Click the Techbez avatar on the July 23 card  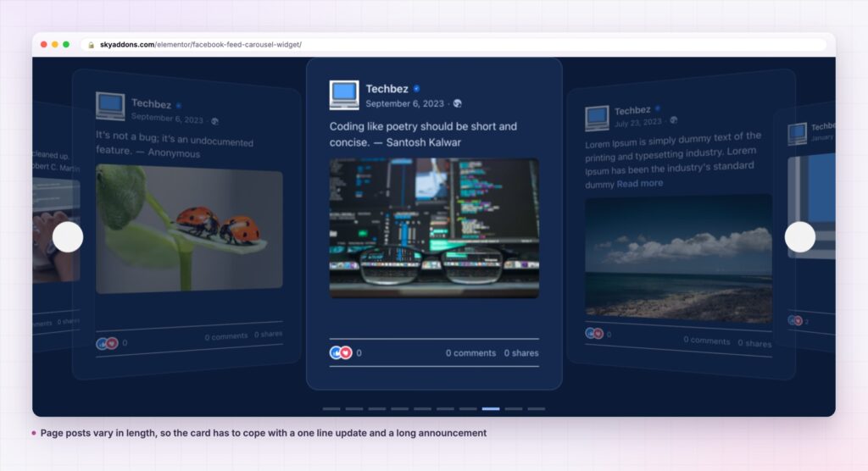[x=597, y=118]
